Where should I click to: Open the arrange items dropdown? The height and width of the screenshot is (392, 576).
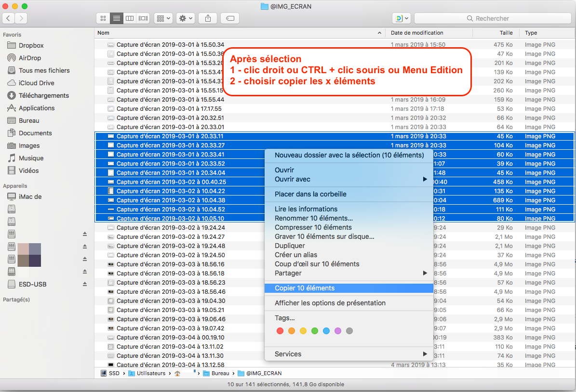pos(163,18)
